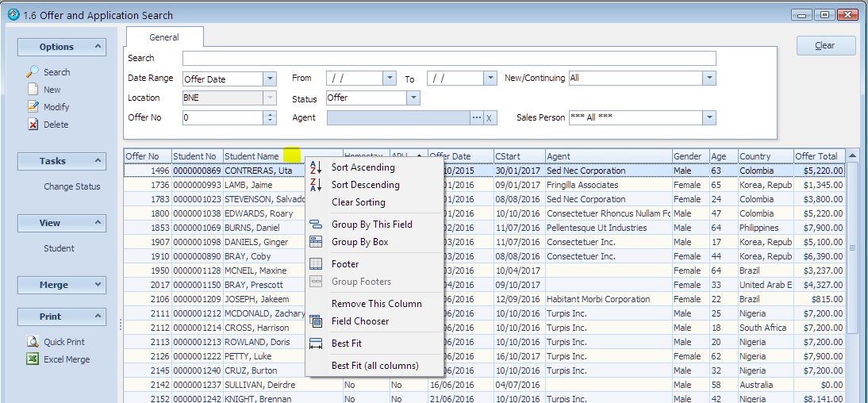Viewport: 868px width, 403px height.
Task: Click the Search magnifier icon in Options
Action: tap(33, 71)
